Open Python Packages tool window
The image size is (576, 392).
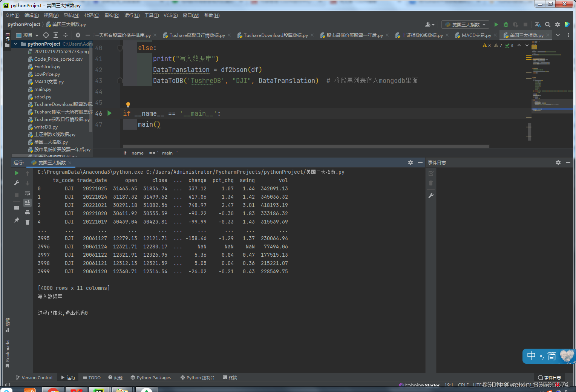[x=150, y=378]
